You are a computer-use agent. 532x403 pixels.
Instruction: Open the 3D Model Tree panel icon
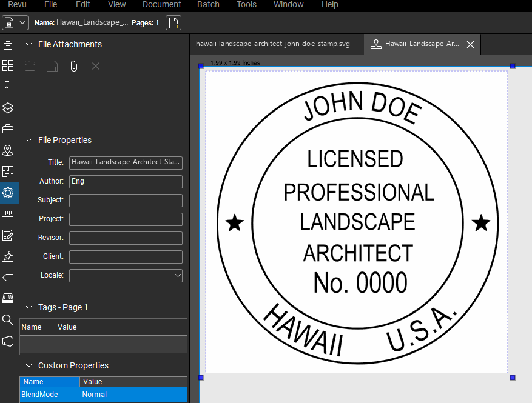point(8,341)
